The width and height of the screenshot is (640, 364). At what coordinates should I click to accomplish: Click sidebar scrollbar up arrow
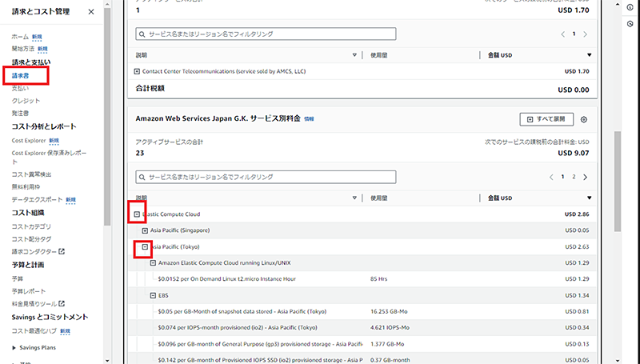[x=107, y=4]
